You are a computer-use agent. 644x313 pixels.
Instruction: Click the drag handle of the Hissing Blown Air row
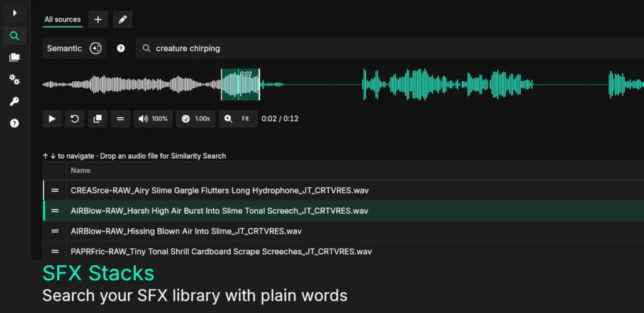click(55, 231)
